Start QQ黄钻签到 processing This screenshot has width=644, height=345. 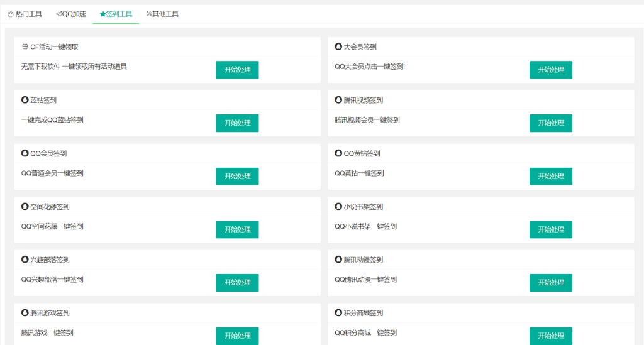(551, 177)
